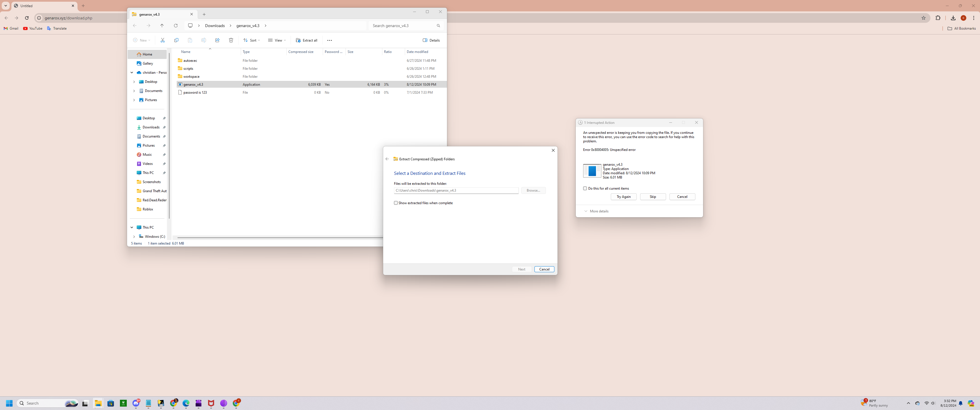Expand More details in error dialog
980x410 pixels.
coord(596,211)
